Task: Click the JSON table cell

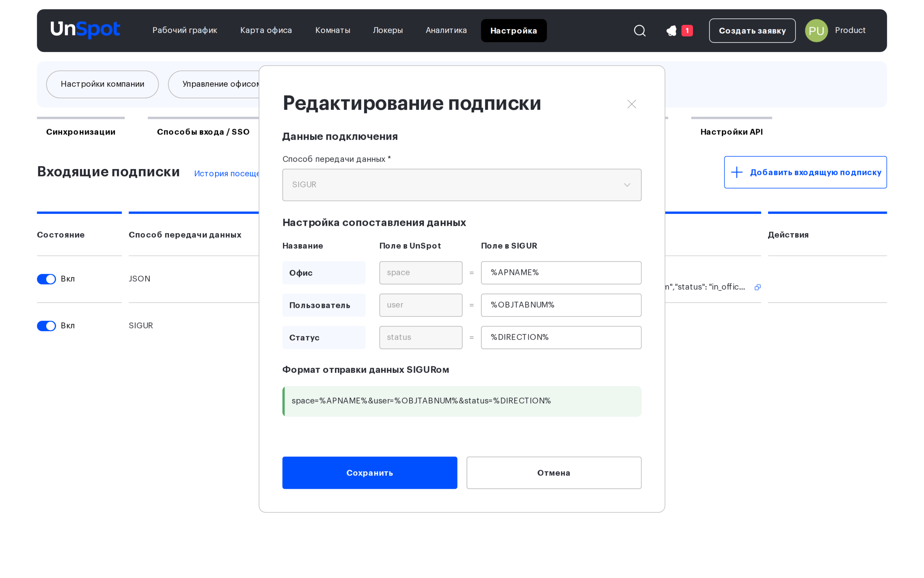Action: pyautogui.click(x=139, y=279)
